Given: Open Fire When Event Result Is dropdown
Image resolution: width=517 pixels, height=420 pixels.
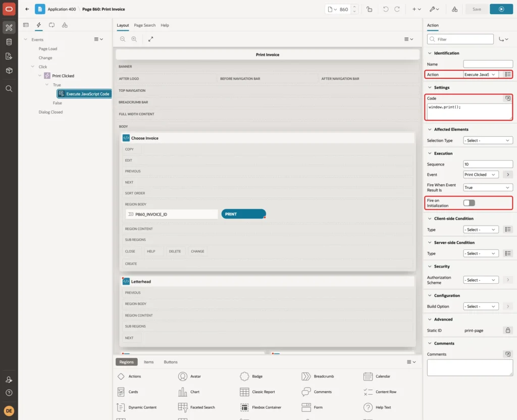Looking at the screenshot, I should click(x=488, y=188).
